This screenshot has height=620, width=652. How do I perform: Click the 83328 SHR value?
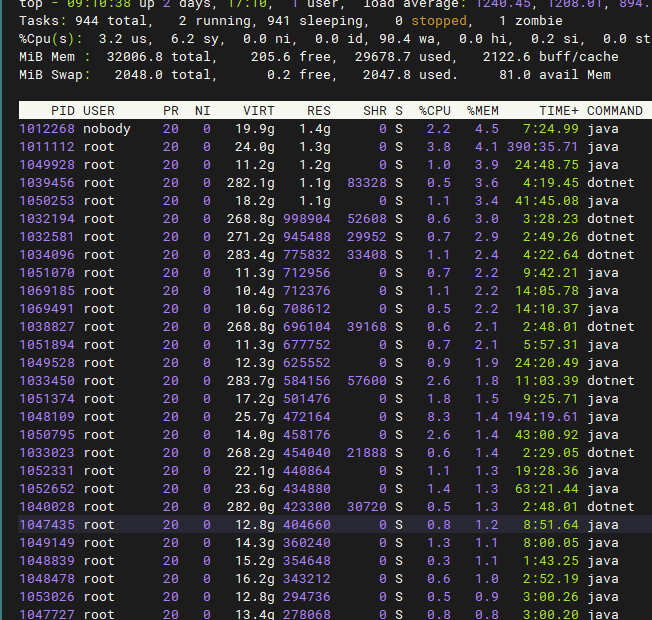367,182
